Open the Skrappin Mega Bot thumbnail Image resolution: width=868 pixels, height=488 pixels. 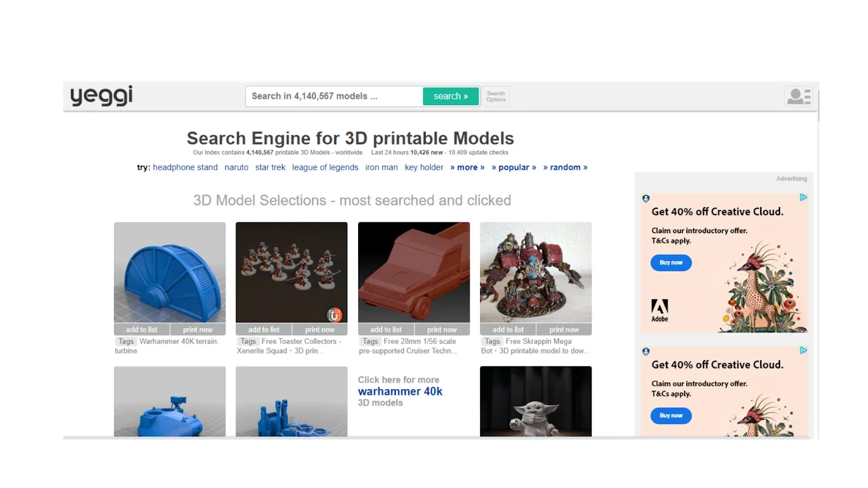pos(536,272)
